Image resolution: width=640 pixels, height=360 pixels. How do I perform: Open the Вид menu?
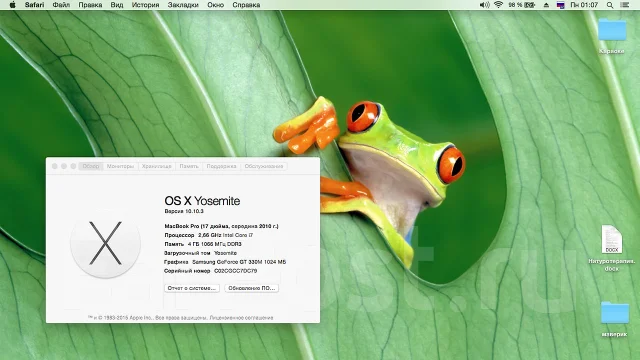[117, 5]
